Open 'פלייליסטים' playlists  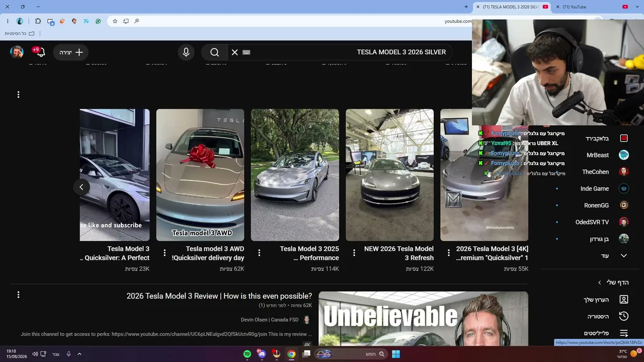pyautogui.click(x=606, y=333)
